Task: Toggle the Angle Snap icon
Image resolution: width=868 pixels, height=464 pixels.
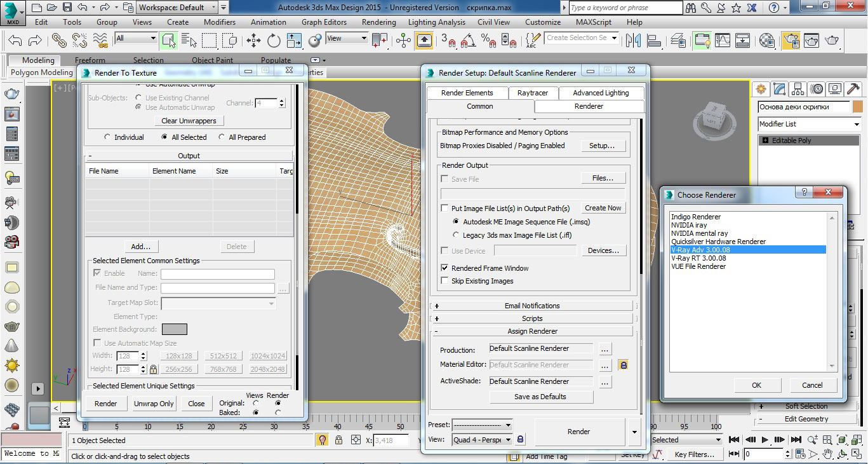Action: 469,41
